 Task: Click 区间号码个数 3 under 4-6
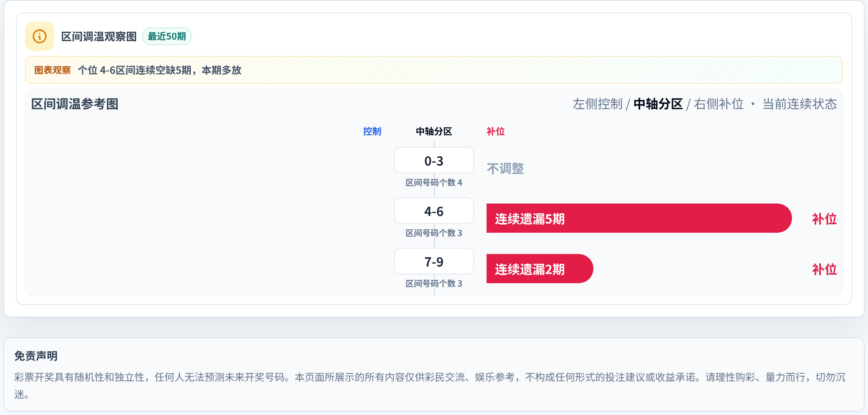[x=434, y=233]
